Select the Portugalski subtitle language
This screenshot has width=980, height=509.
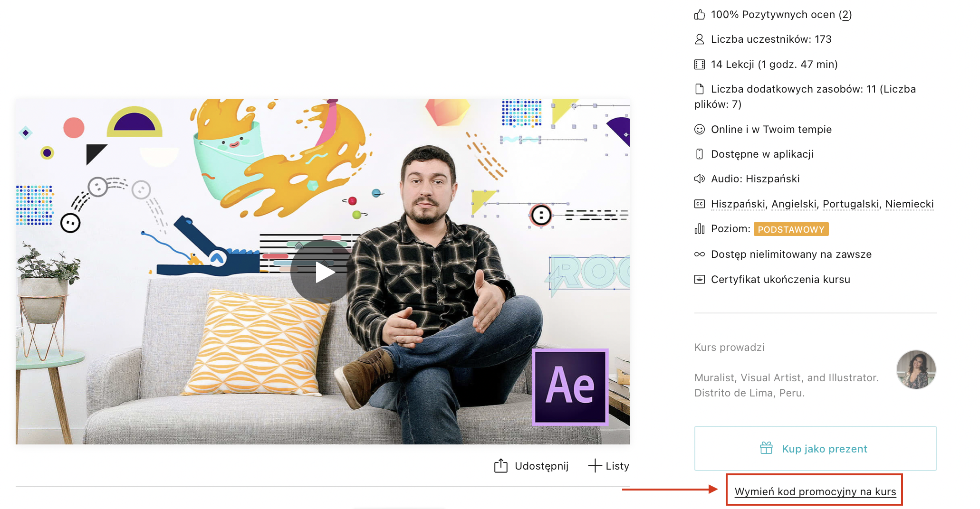point(850,204)
